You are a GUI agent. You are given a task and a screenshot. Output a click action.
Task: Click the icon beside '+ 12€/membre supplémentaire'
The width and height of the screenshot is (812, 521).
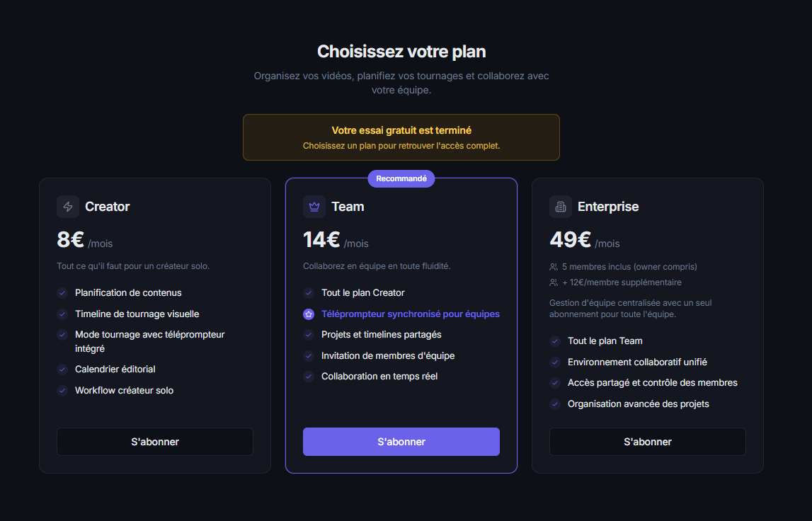[x=553, y=282]
